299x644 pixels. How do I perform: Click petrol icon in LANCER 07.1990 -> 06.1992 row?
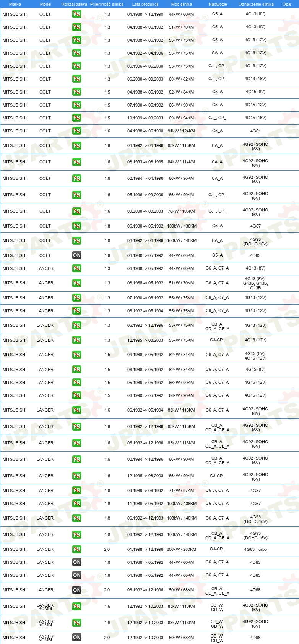tap(76, 298)
